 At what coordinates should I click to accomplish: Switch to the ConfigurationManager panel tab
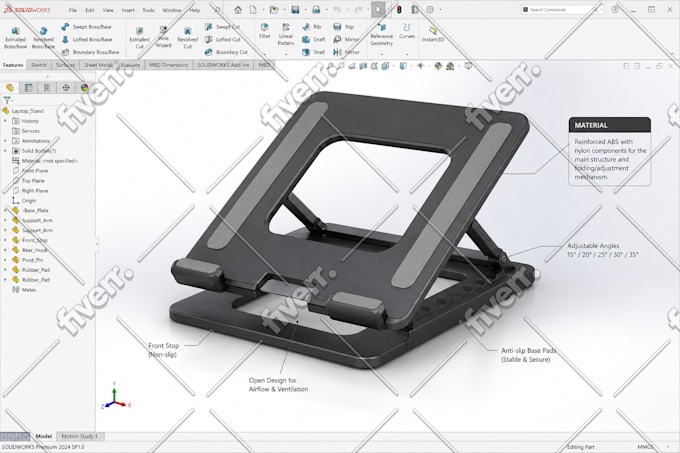[x=47, y=88]
